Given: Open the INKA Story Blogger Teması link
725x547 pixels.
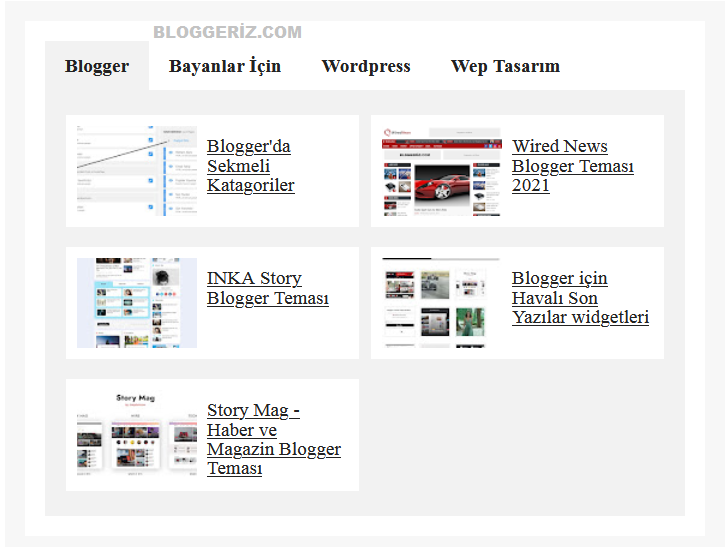Looking at the screenshot, I should (268, 288).
